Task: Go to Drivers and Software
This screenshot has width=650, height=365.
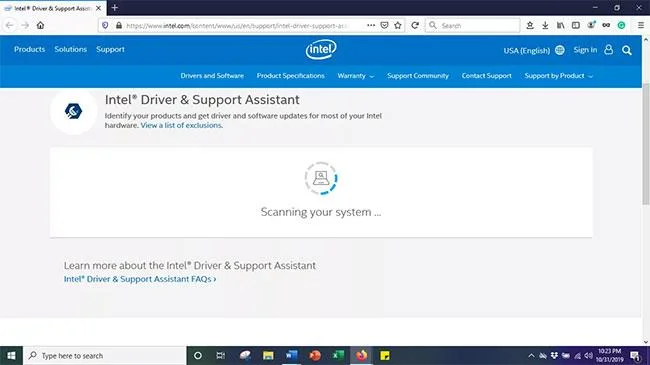Action: pos(212,76)
